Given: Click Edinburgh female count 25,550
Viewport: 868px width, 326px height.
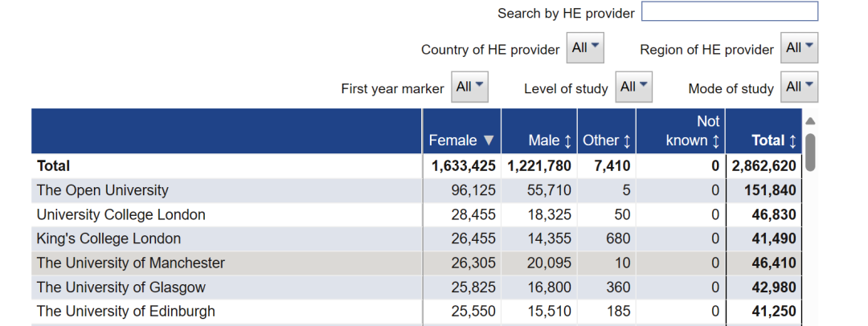Looking at the screenshot, I should (x=473, y=312).
